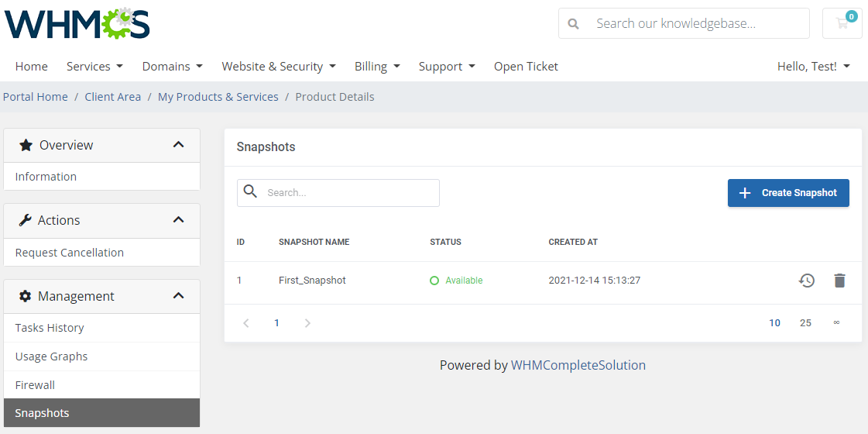Viewport: 868px width, 434px height.
Task: Select page 1 in pagination
Action: click(276, 323)
